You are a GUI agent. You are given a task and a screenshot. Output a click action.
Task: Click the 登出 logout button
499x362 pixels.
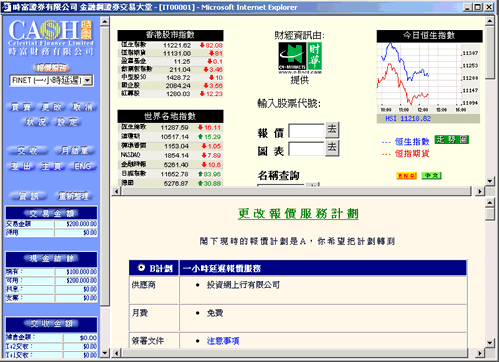tap(21, 166)
